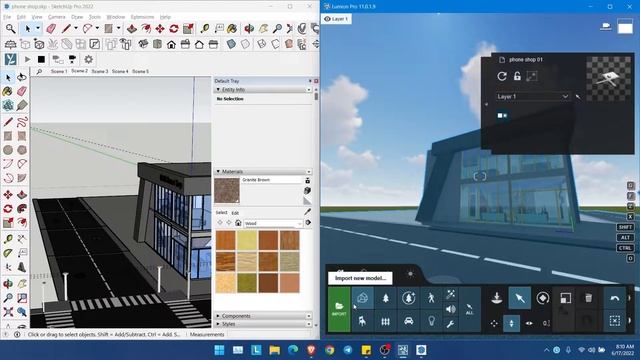This screenshot has width=640, height=360.
Task: Switch to the Edit tab in Materials
Action: click(x=235, y=213)
